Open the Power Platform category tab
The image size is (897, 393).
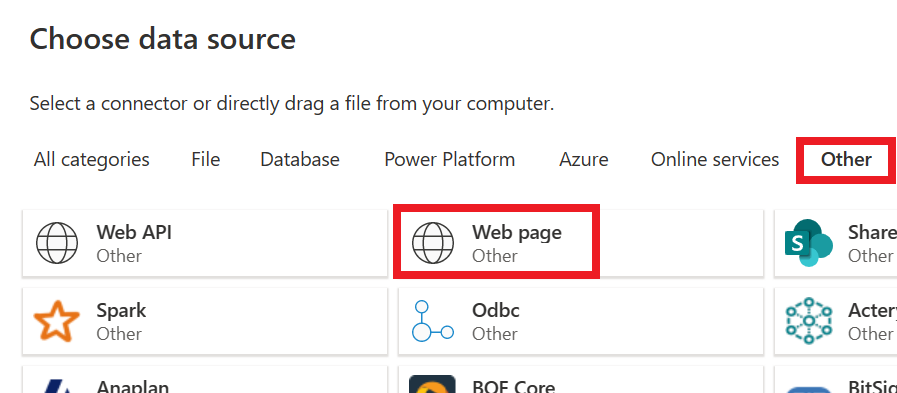click(x=450, y=159)
